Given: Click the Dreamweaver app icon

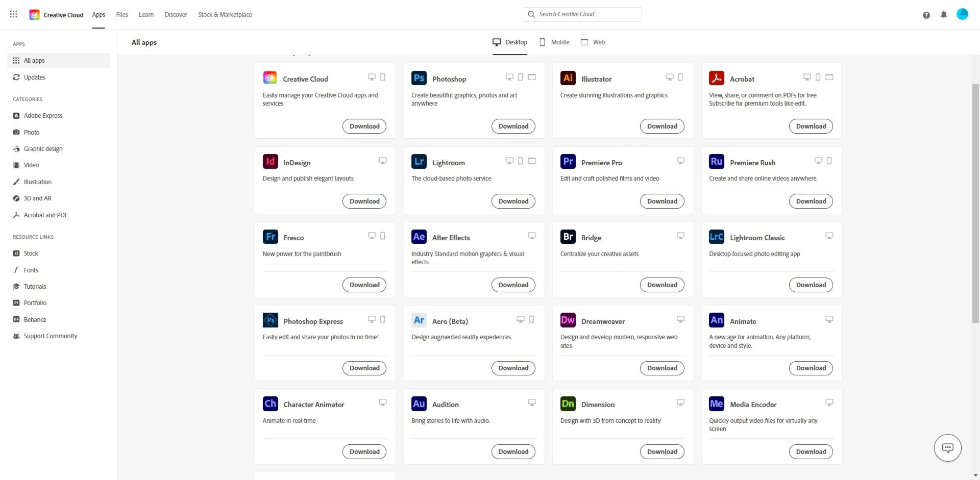Looking at the screenshot, I should coord(568,320).
